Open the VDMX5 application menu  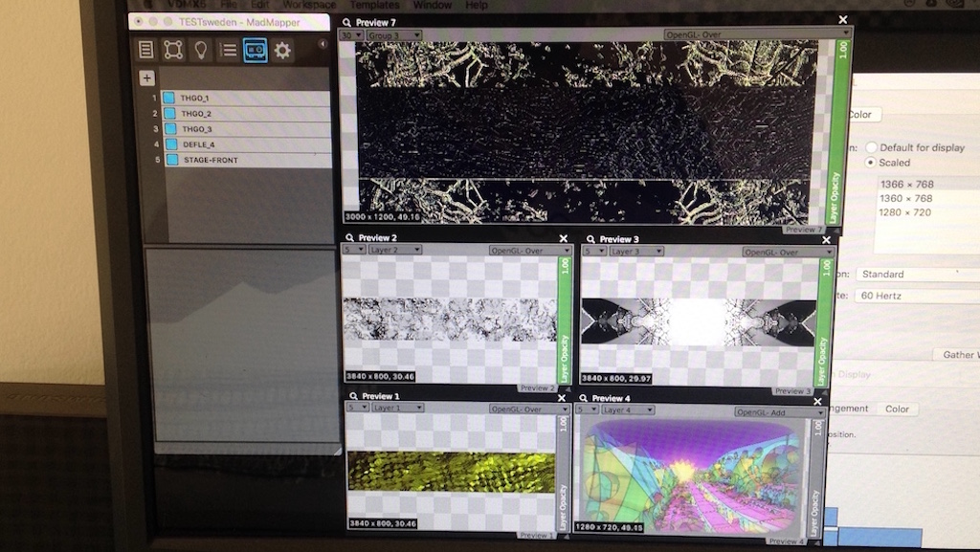pos(186,5)
